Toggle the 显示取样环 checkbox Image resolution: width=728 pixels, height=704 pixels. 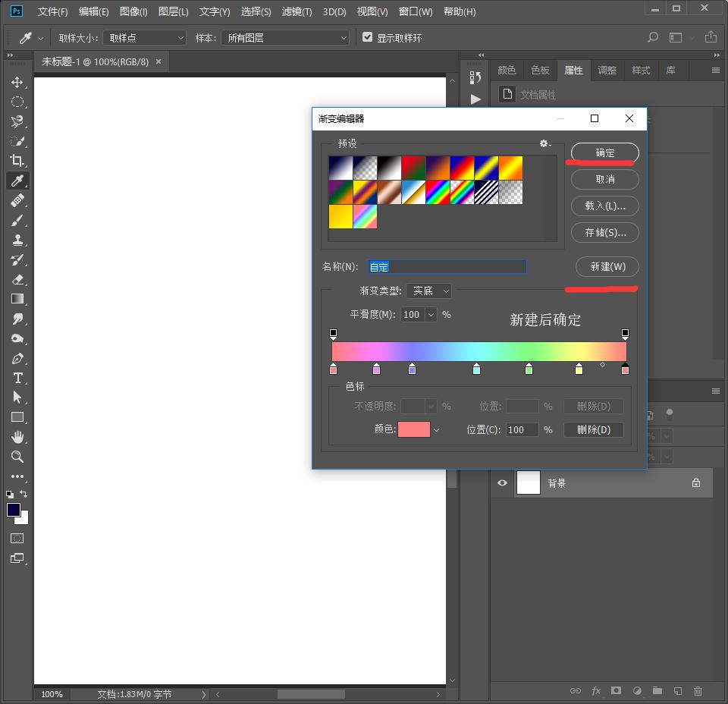point(368,37)
